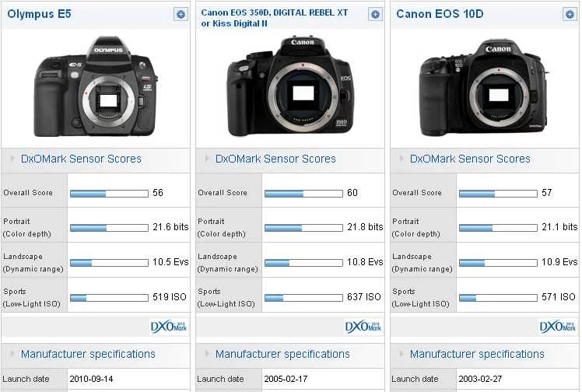Screen dimensions: 582x392
Task: Select launch date 2010-09-14
Action: (91, 379)
